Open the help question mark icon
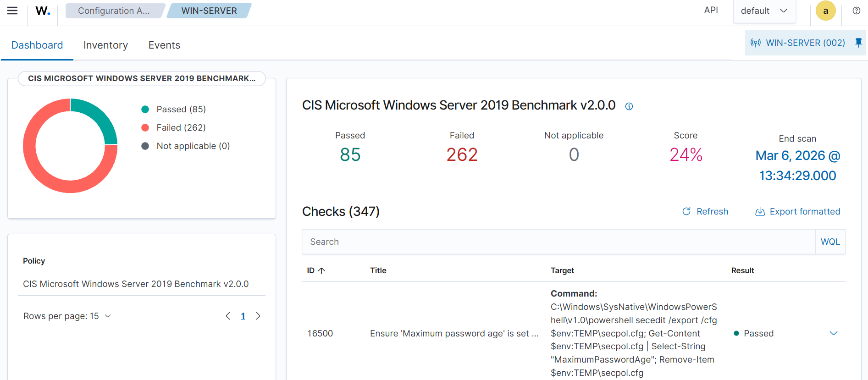Screen dimensions: 868x380 (x=856, y=11)
